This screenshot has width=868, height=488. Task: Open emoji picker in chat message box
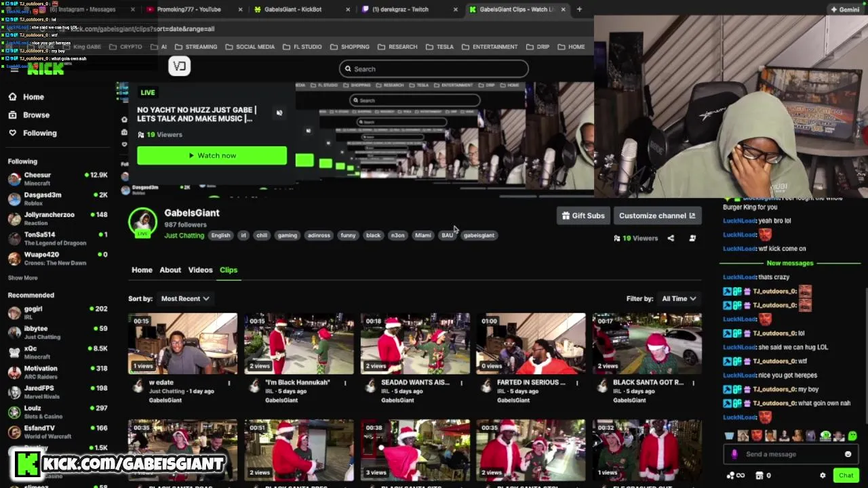(848, 454)
